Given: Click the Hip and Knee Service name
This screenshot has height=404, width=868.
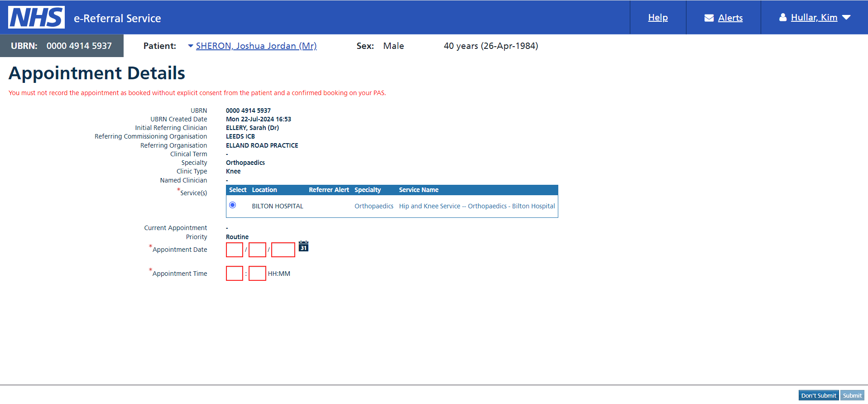Looking at the screenshot, I should (477, 206).
